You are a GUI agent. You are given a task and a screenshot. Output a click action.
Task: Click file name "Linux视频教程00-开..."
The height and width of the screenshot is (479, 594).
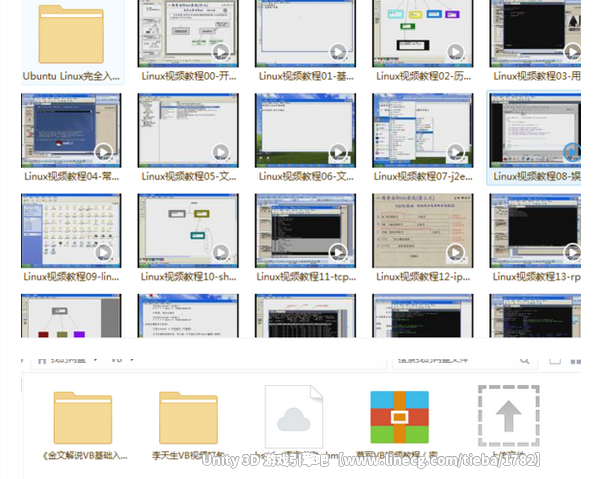[189, 76]
